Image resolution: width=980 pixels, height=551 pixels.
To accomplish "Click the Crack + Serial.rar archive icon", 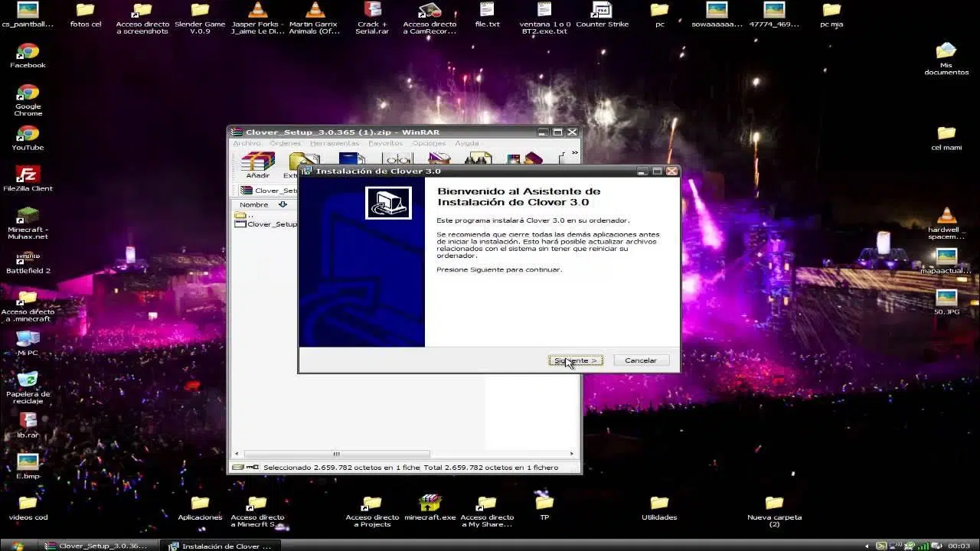I will (x=373, y=11).
